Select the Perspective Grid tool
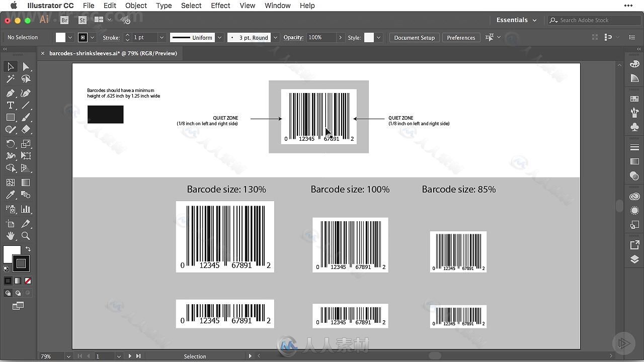The width and height of the screenshot is (644, 362). [26, 168]
